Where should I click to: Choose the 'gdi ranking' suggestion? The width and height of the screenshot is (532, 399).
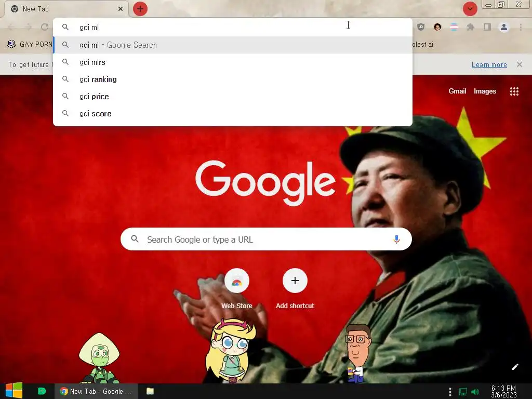[233, 79]
